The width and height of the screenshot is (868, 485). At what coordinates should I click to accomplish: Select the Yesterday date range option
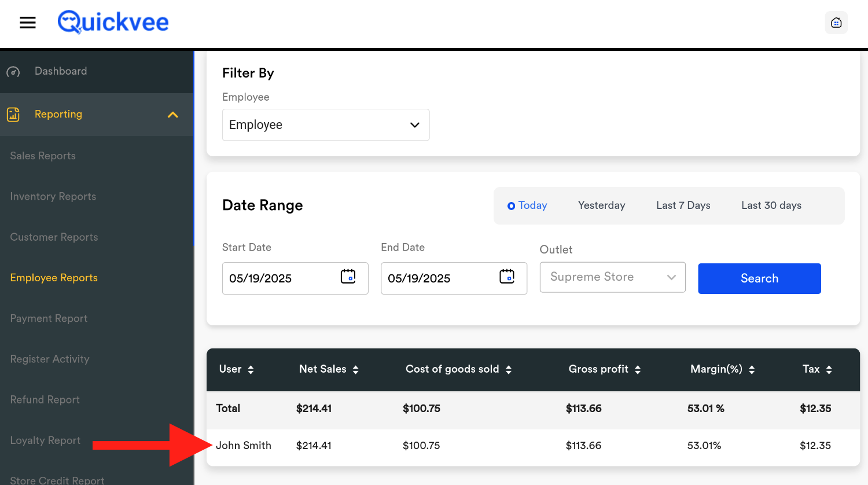coord(601,205)
